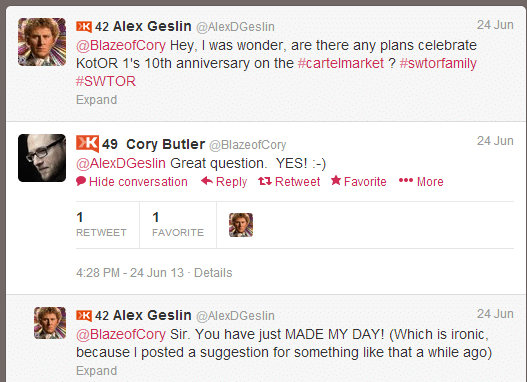Expand the first Alex Geslin tweet
The height and width of the screenshot is (382, 527).
(x=96, y=100)
